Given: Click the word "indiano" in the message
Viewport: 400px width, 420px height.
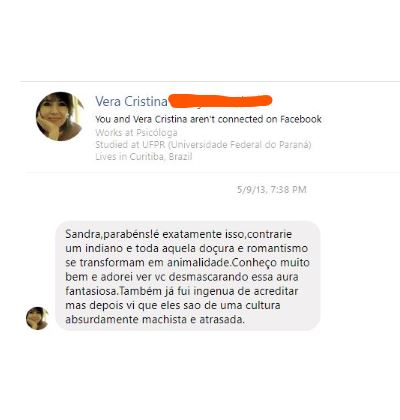Looking at the screenshot, I should pyautogui.click(x=103, y=248).
